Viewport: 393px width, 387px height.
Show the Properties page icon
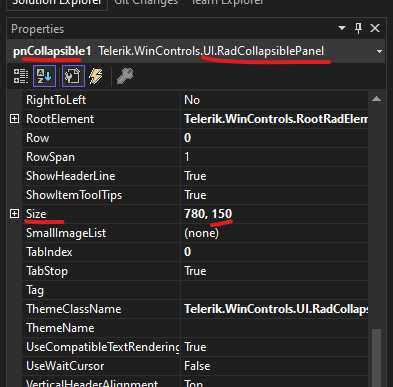73,76
